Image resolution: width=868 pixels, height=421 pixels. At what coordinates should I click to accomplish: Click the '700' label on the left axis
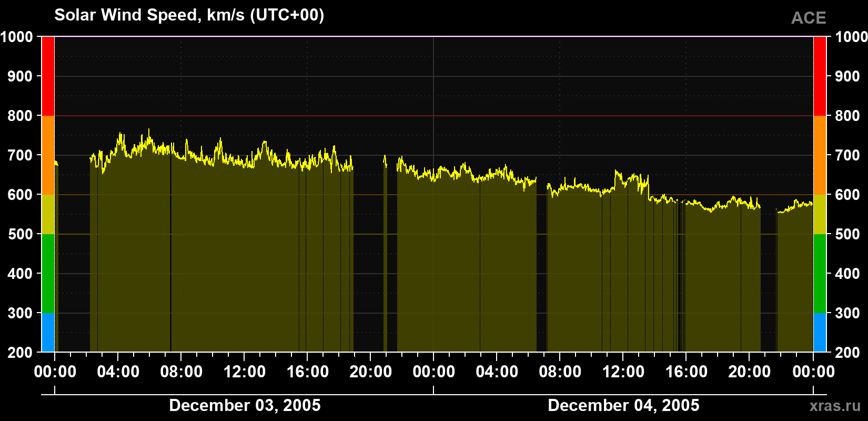(21, 155)
